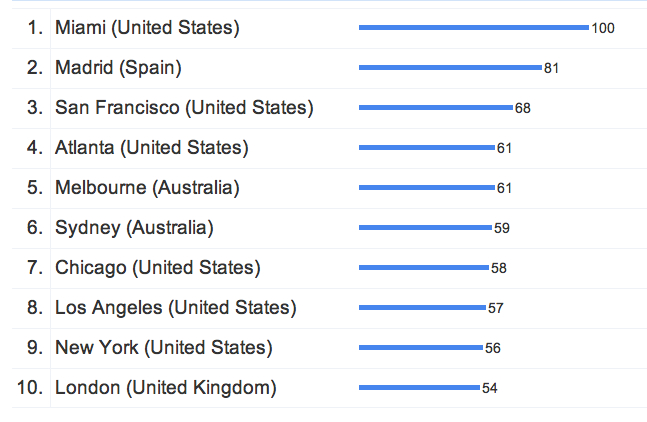Click the blue bar for Miami

pos(473,28)
